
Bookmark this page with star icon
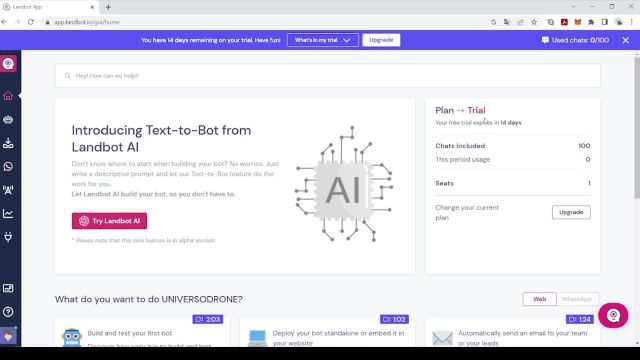click(x=534, y=22)
